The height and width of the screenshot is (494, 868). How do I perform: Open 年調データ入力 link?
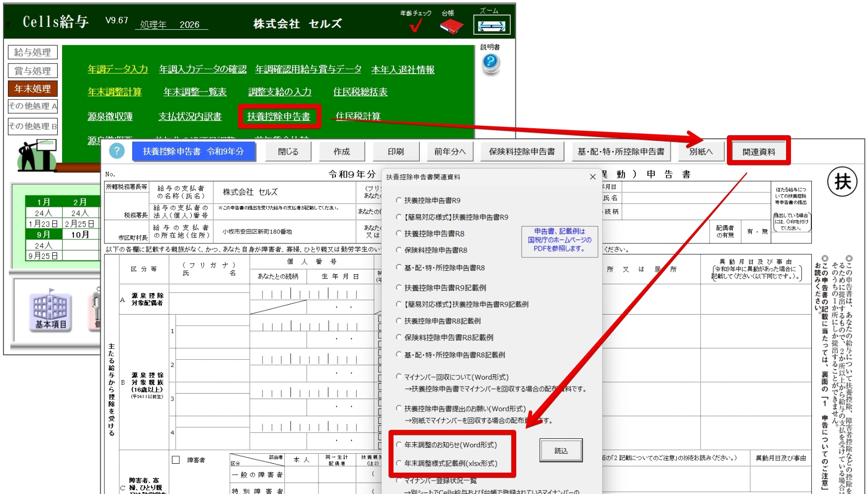point(118,69)
